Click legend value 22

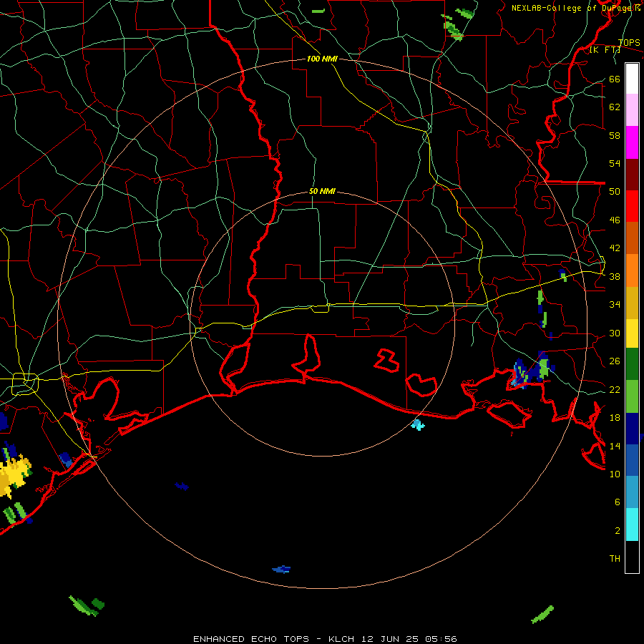(x=615, y=389)
